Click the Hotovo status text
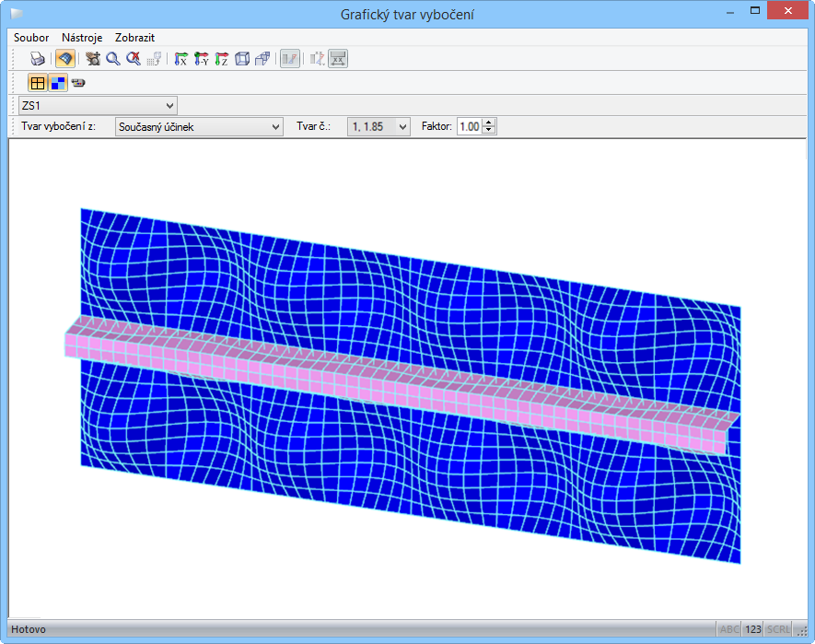The image size is (815, 644). click(x=29, y=629)
